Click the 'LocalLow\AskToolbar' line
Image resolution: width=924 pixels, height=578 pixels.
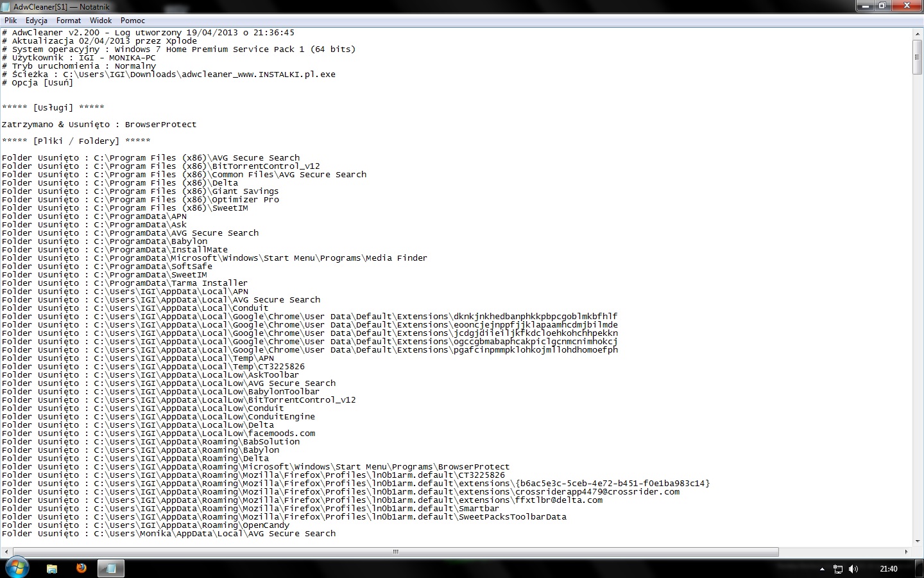(151, 375)
